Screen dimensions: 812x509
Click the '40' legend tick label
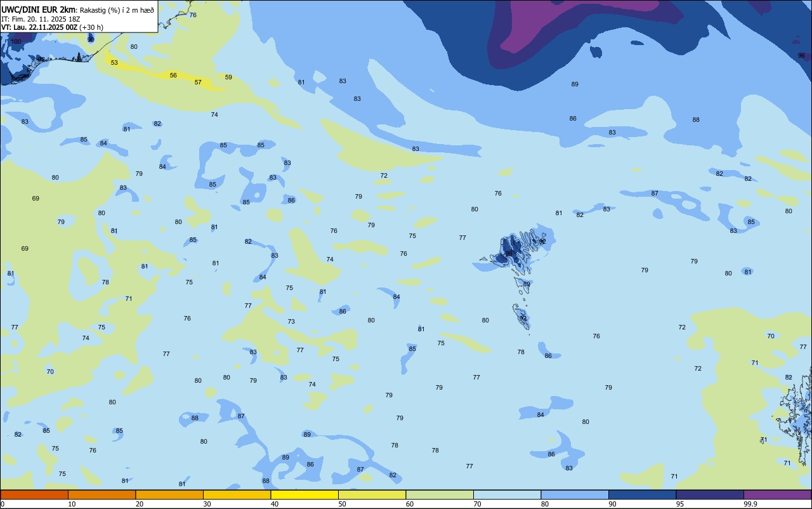click(275, 504)
